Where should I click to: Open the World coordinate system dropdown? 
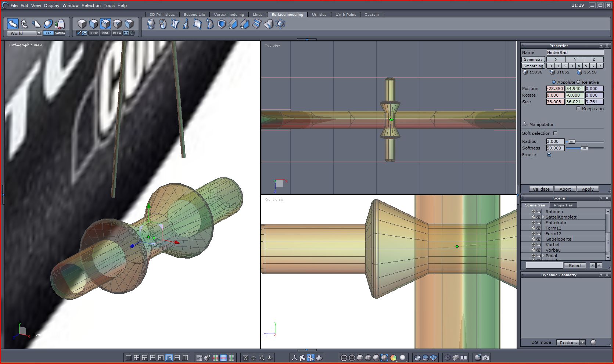[x=39, y=33]
